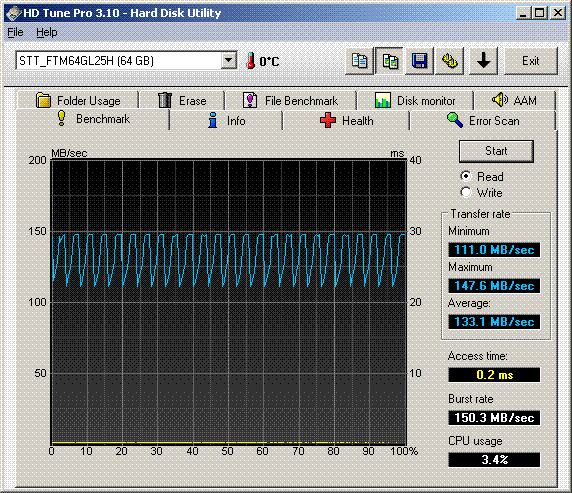
Task: Click the benchmark graph area
Action: 228,302
